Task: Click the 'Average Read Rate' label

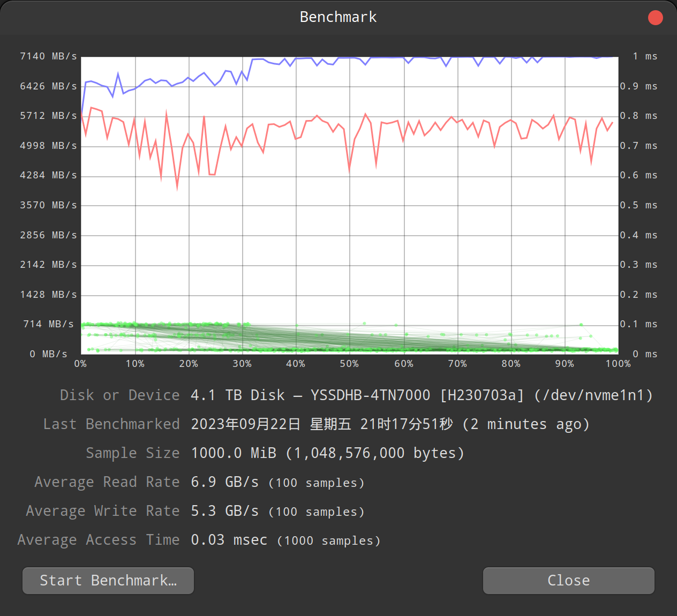Action: pyautogui.click(x=107, y=482)
